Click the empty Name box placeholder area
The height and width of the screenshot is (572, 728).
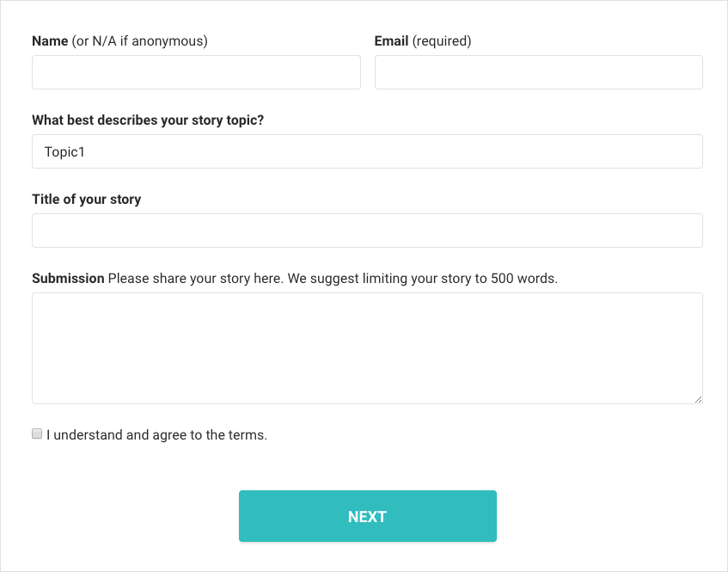pyautogui.click(x=196, y=72)
